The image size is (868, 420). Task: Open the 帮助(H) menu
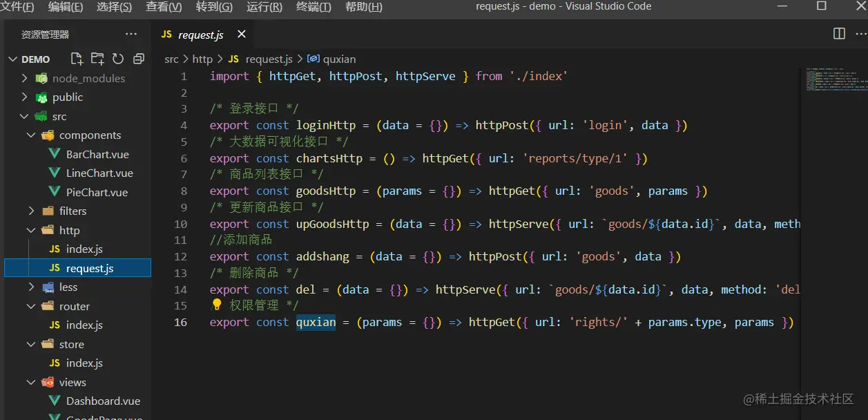(x=363, y=7)
